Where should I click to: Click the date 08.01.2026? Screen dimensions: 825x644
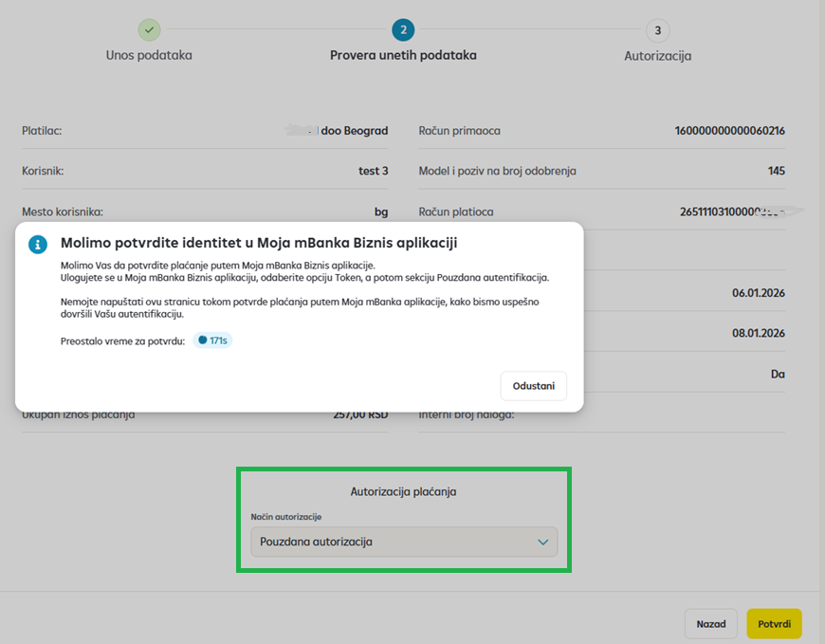(x=759, y=333)
